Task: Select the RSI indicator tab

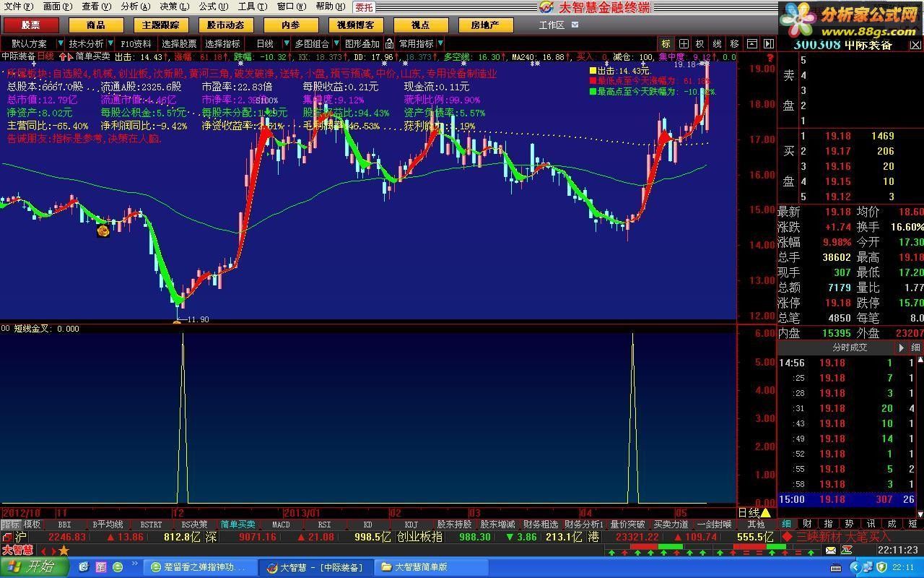Action: tap(324, 525)
